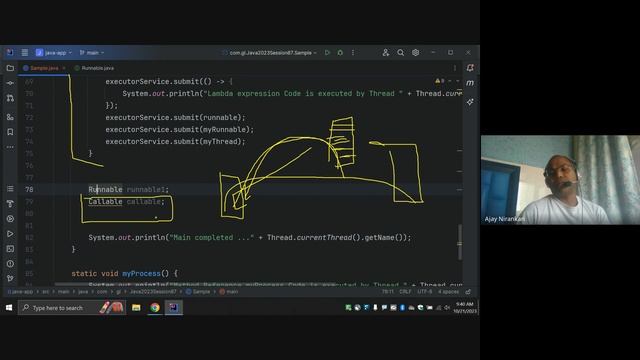640x360 pixels.
Task: Open Code With Me collaboration icon
Action: point(386,53)
